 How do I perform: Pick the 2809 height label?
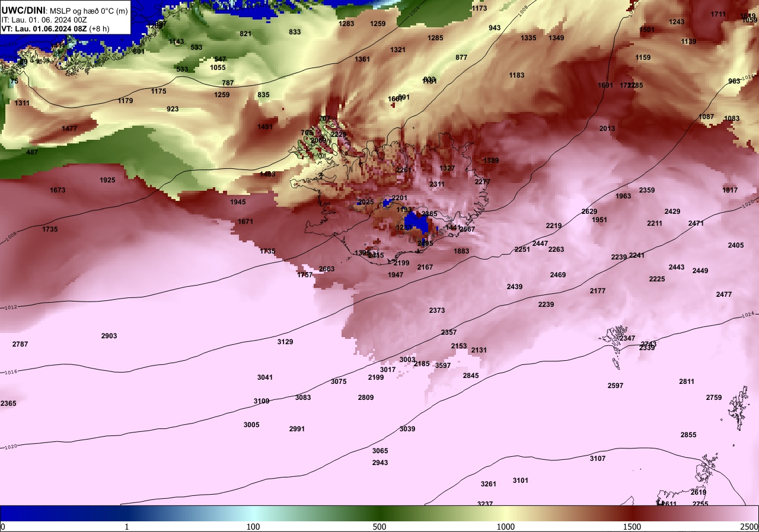coord(366,398)
